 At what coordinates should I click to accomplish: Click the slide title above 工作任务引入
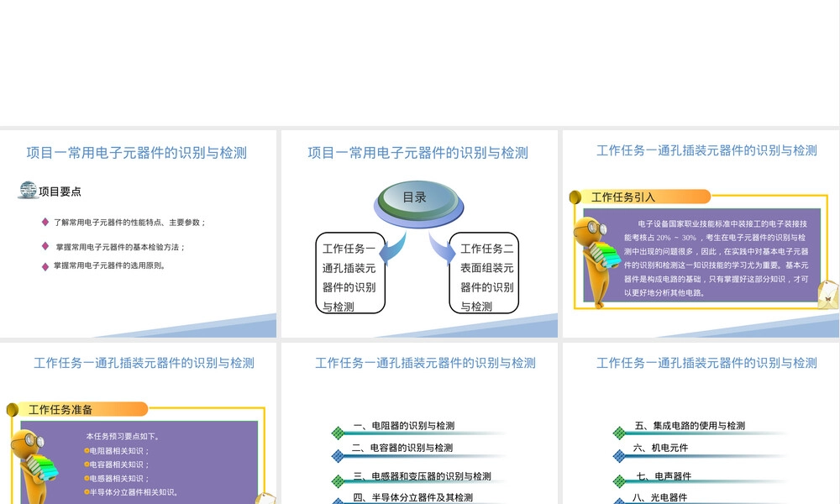[706, 150]
